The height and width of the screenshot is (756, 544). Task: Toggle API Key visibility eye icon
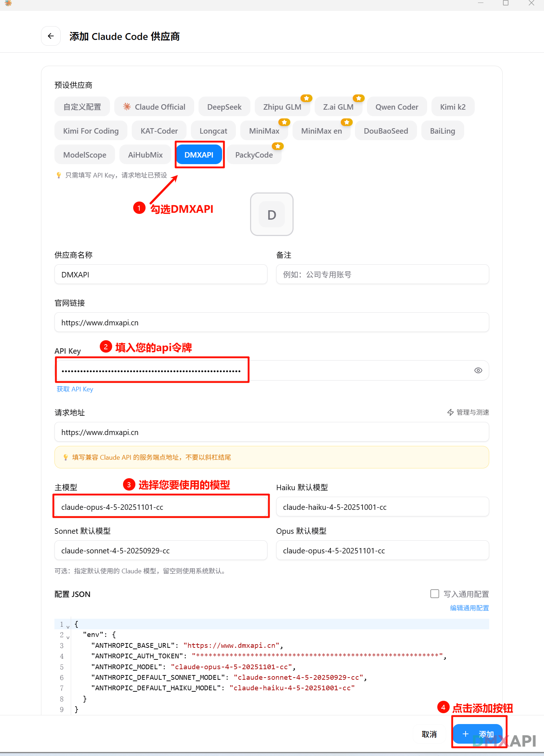pos(478,370)
